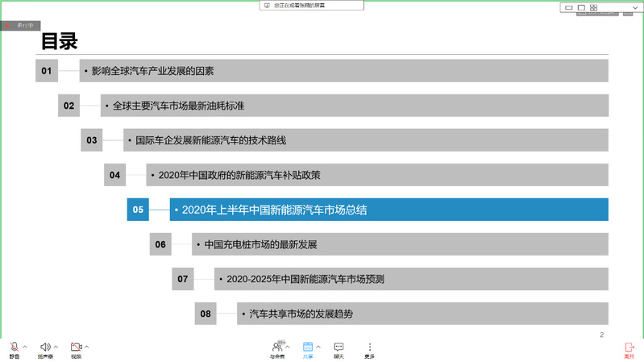644x362 pixels.
Task: Click agenda item 中国充电桩市场的最新发展
Action: click(400, 244)
